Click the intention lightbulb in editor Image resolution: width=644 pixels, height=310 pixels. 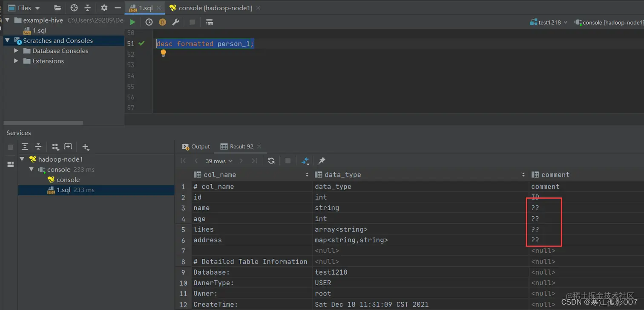pyautogui.click(x=163, y=53)
